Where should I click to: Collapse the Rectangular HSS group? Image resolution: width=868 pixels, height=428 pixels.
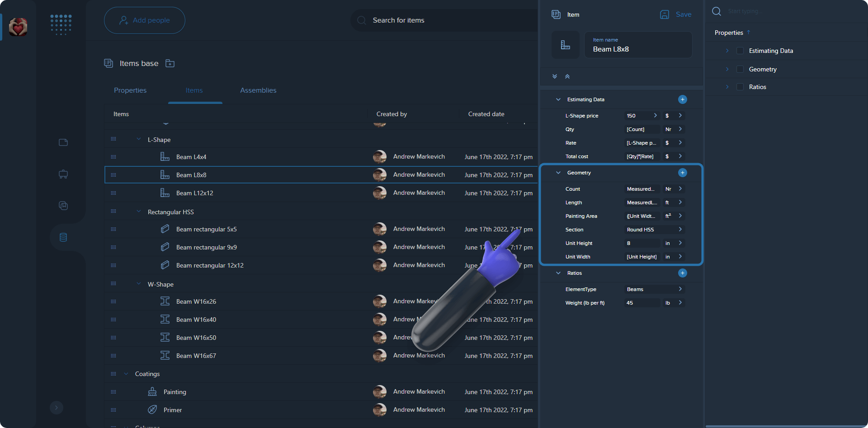139,212
